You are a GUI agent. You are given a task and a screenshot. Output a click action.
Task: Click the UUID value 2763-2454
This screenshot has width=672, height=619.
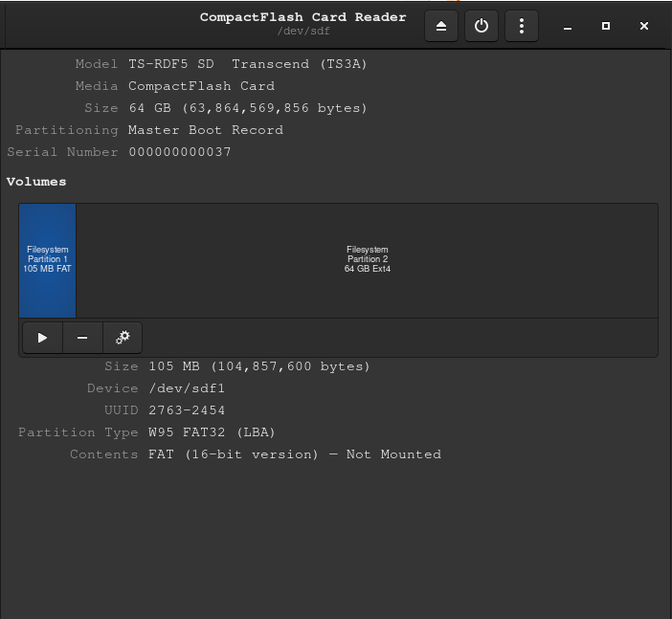(187, 410)
